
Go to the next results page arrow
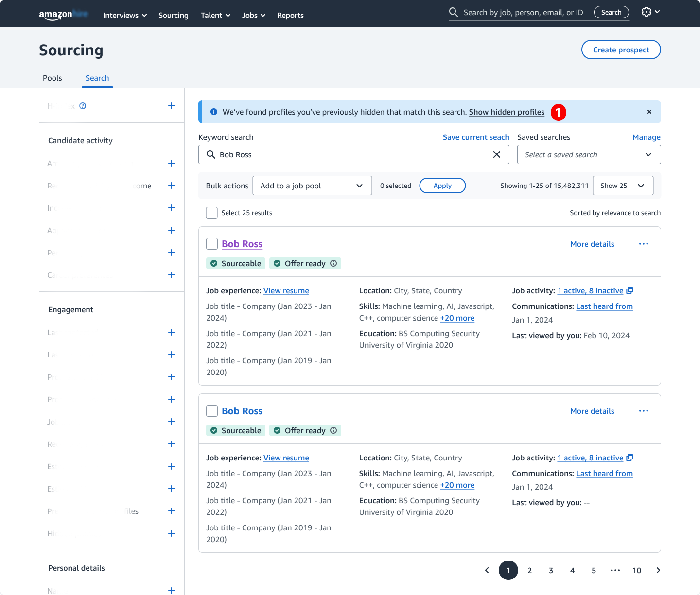tap(658, 570)
